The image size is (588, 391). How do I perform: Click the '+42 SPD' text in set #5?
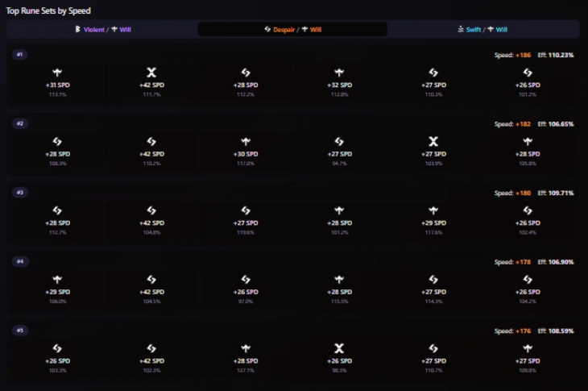pyautogui.click(x=151, y=361)
